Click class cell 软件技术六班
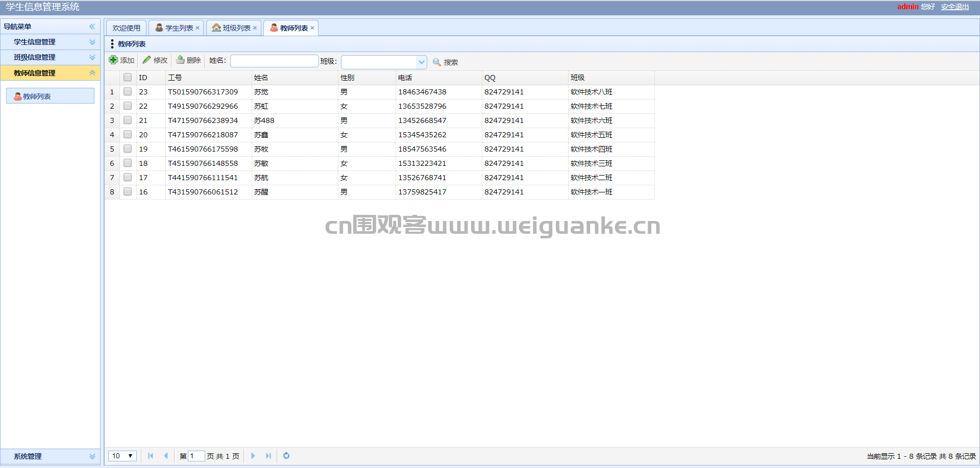 [x=592, y=120]
